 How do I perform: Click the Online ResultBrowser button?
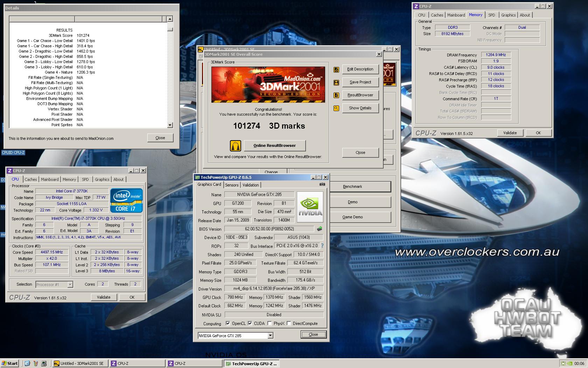(275, 146)
